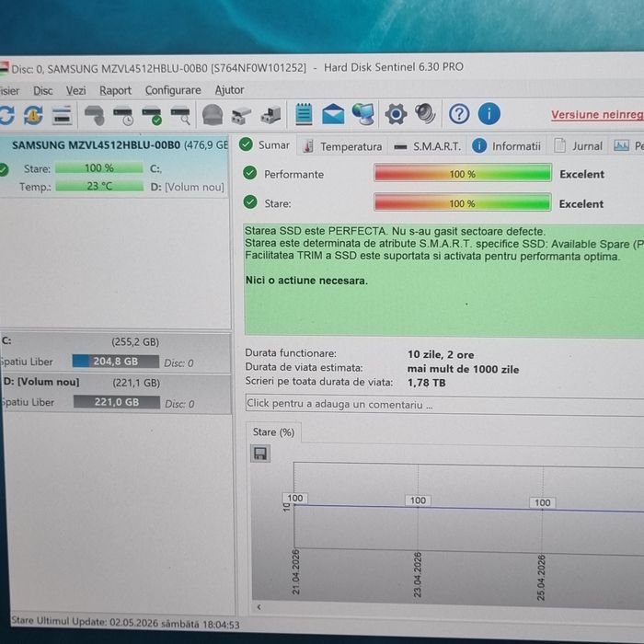
Task: Click the grey hard disk icon in toolbar
Action: click(95, 115)
